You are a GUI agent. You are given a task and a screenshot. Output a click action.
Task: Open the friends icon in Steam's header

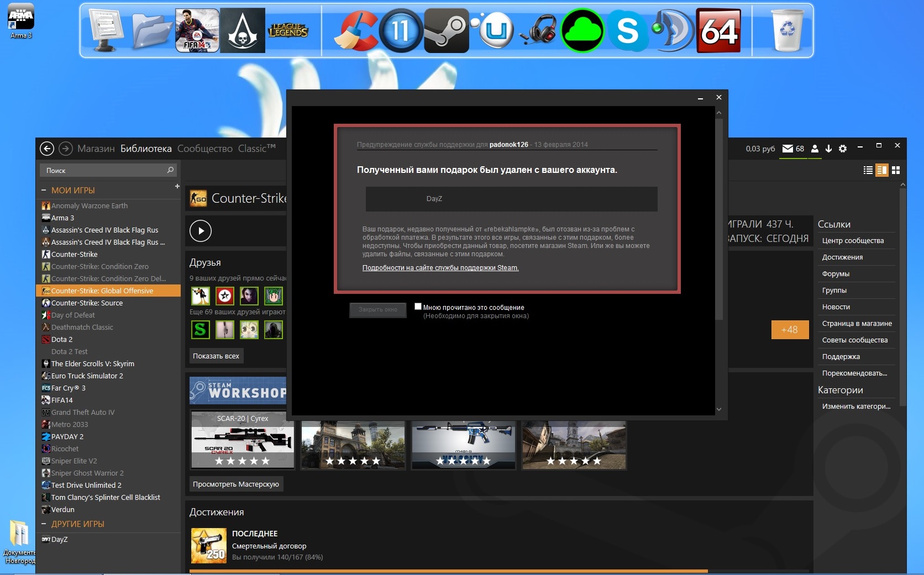click(815, 149)
